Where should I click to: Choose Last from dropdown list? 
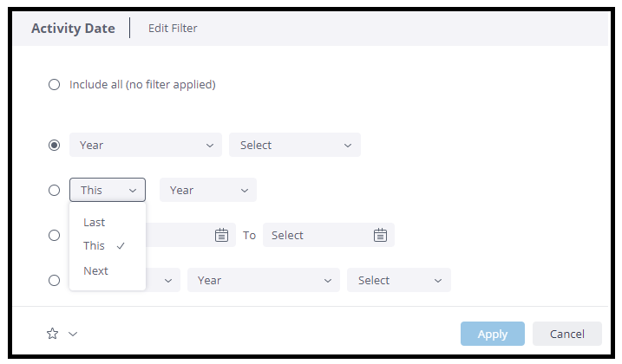click(95, 223)
